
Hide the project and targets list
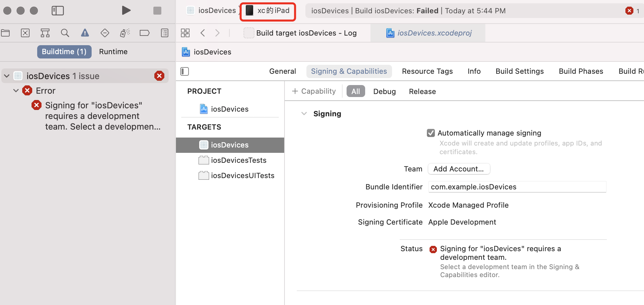(185, 71)
